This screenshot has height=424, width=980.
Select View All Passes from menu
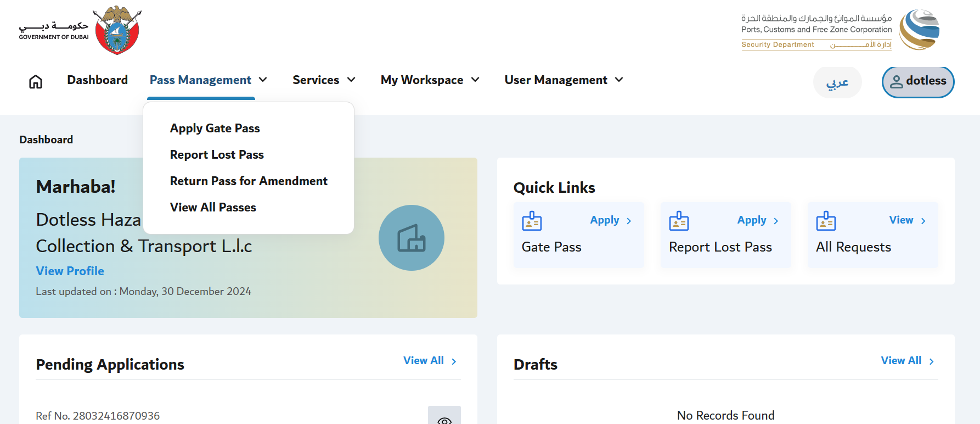pos(213,208)
